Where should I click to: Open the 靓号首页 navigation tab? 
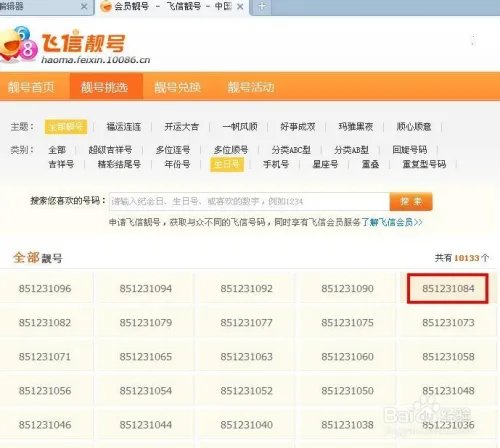(x=31, y=87)
